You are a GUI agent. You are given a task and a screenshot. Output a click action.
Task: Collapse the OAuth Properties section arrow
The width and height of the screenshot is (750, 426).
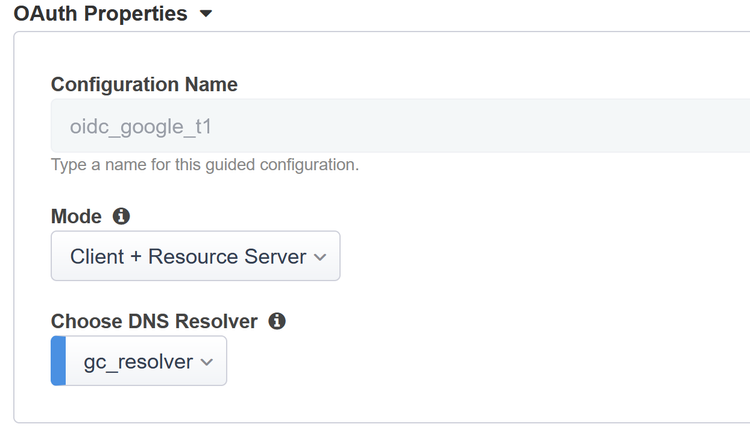(206, 15)
